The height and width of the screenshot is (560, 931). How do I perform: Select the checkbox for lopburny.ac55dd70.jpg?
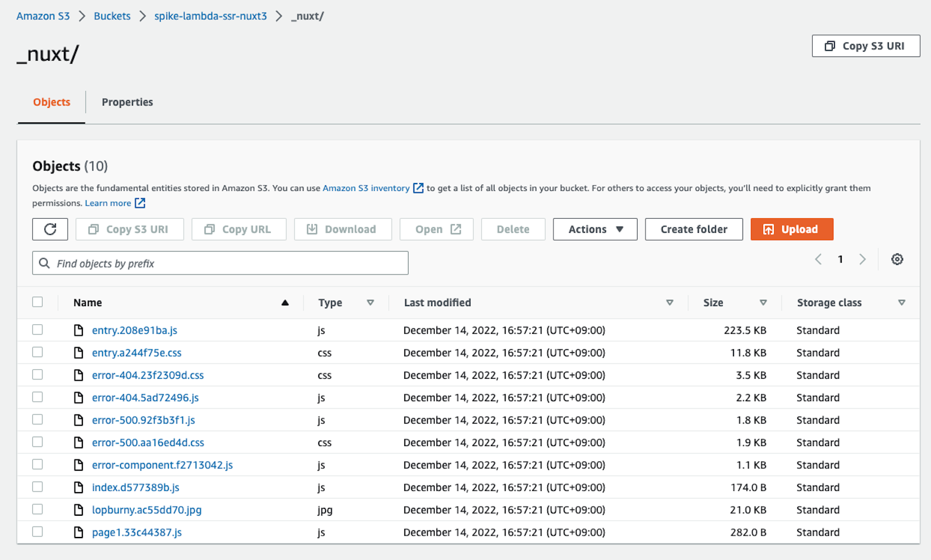(37, 509)
